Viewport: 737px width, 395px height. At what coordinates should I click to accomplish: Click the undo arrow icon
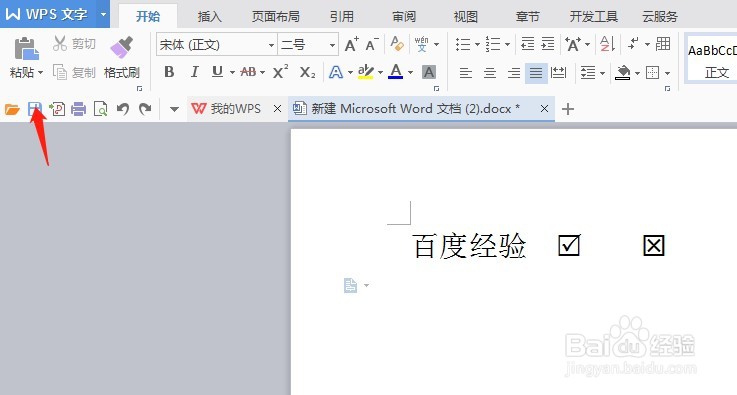pos(123,110)
